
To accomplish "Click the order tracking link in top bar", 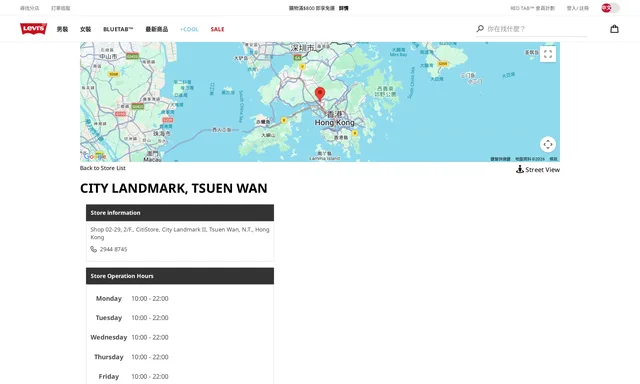I will pyautogui.click(x=60, y=8).
